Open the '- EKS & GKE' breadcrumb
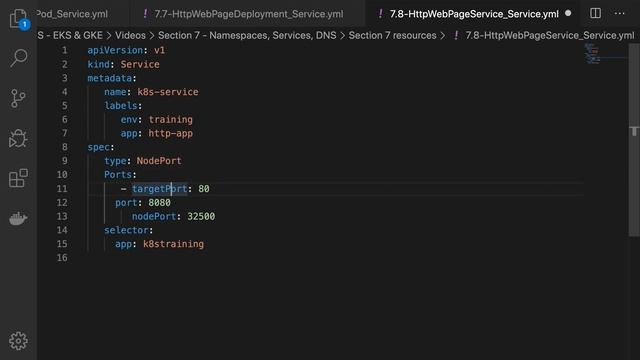Image resolution: width=640 pixels, height=360 pixels. pyautogui.click(x=70, y=36)
